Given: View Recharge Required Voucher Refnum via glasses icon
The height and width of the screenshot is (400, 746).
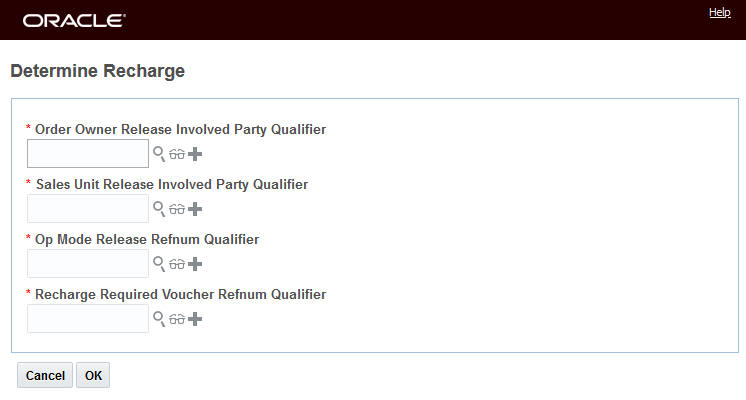Looking at the screenshot, I should [177, 319].
